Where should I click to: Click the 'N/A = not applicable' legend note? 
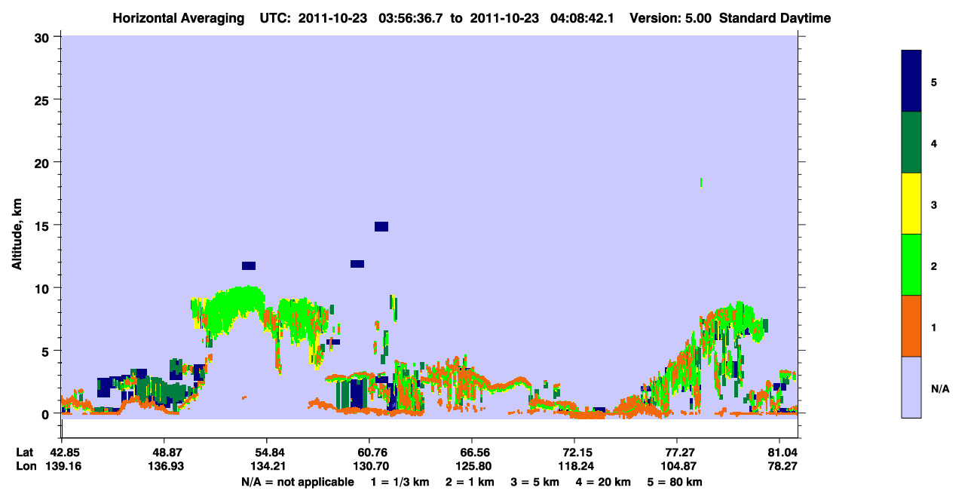(x=297, y=482)
